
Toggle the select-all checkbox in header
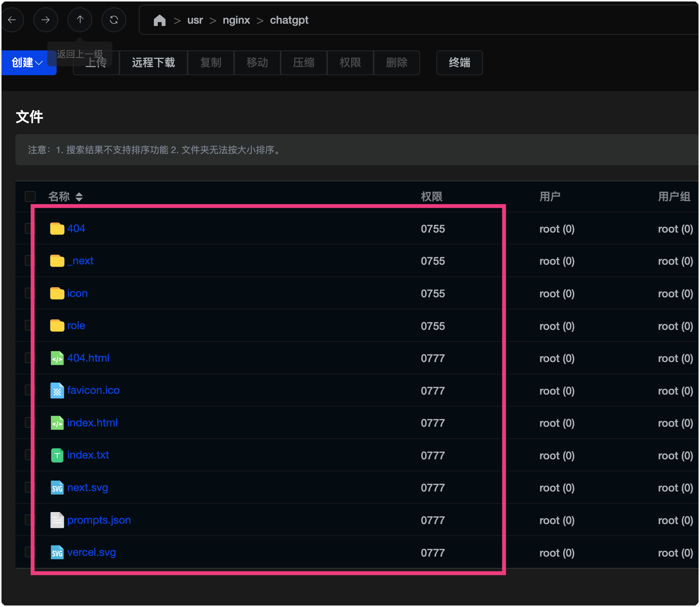[30, 197]
